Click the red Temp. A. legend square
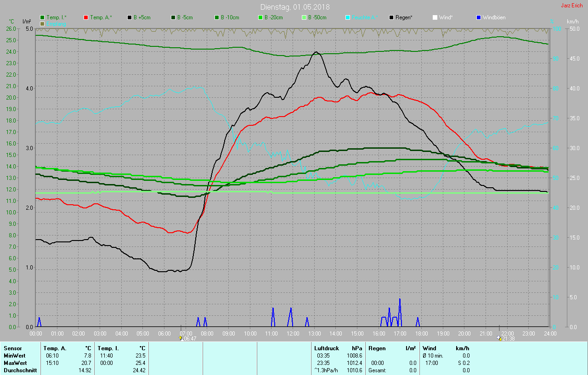The image size is (588, 375). (86, 17)
